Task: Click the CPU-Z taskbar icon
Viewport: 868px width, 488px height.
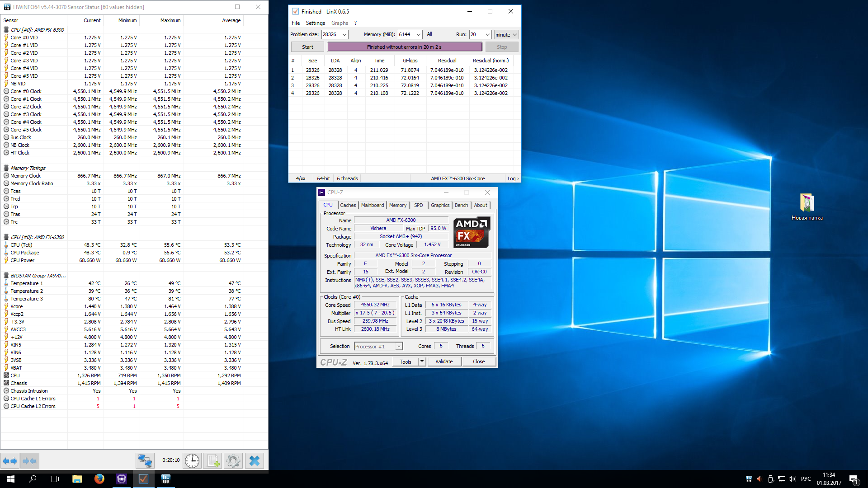Action: click(122, 479)
